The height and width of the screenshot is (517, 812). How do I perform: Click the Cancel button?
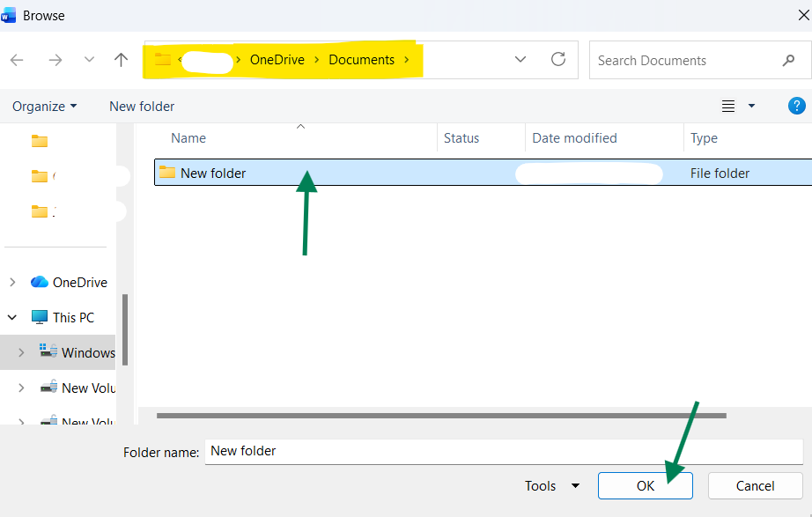click(x=755, y=486)
